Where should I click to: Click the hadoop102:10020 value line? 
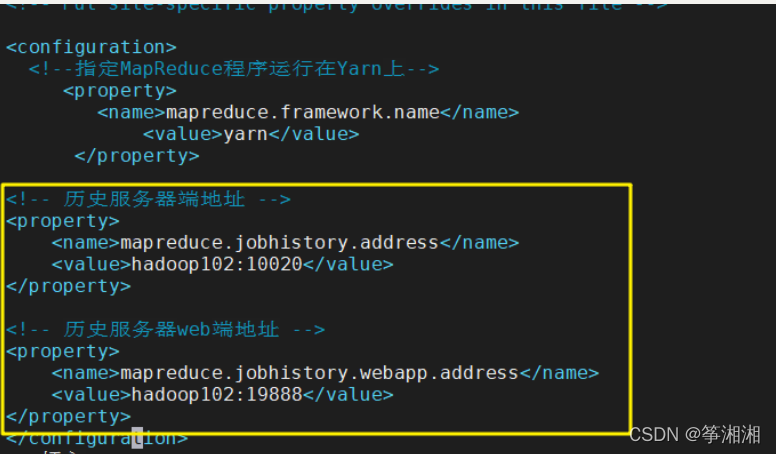point(222,264)
